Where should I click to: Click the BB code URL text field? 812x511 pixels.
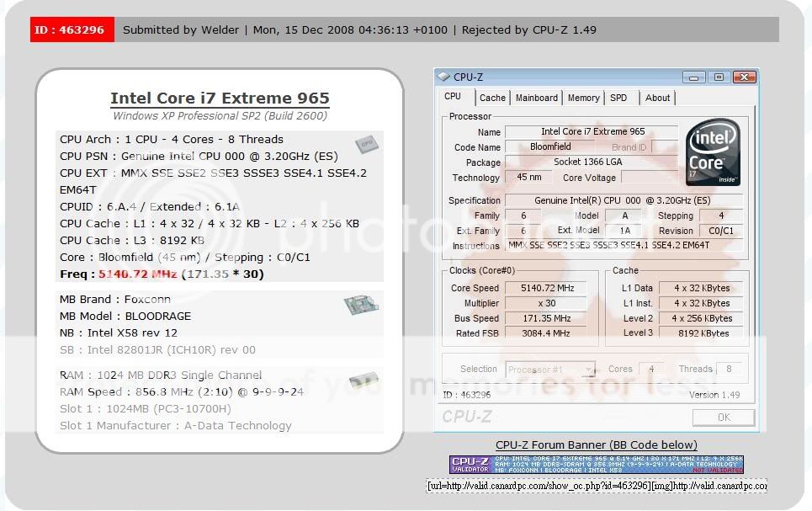(x=596, y=486)
